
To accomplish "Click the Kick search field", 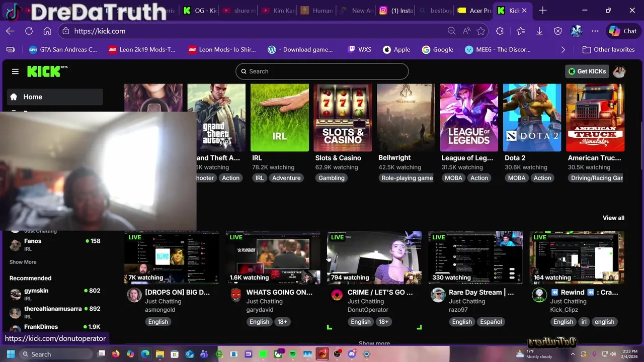I will 322,71.
